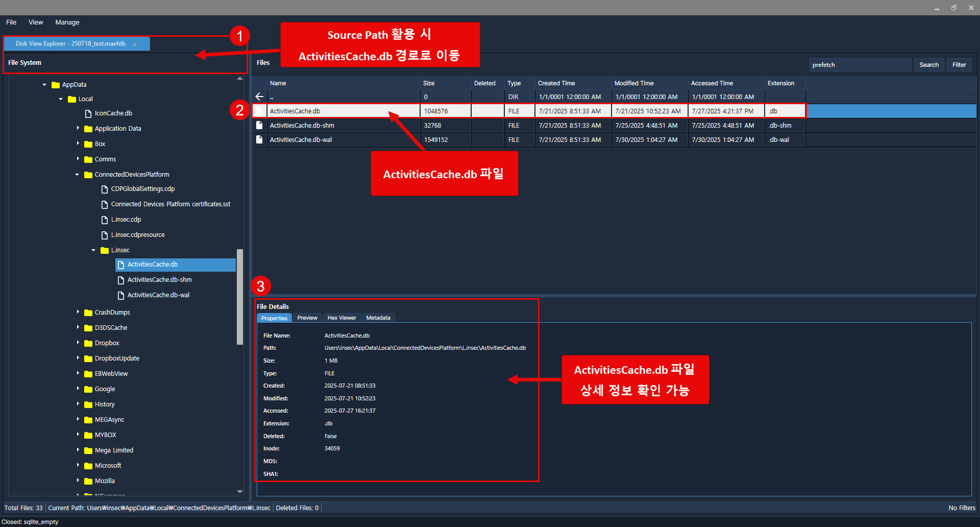Screen dimensions: 980x527
Task: Click the file tree vertical scrollbar
Action: click(x=239, y=296)
